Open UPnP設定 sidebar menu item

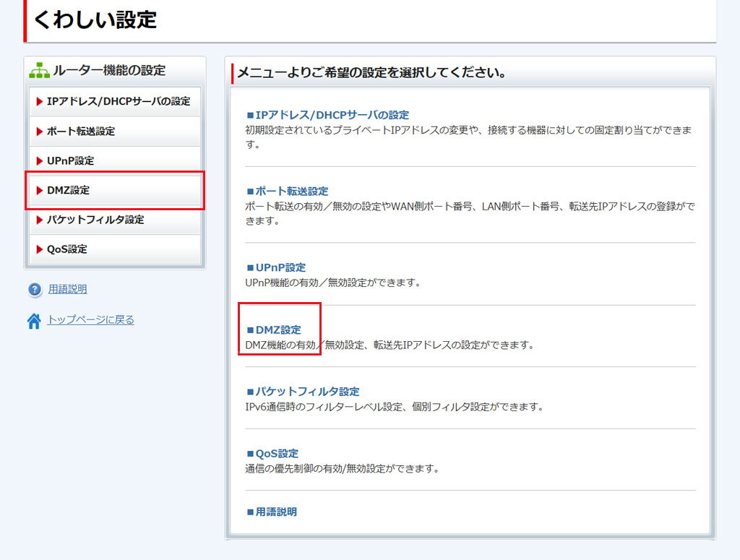tap(70, 161)
